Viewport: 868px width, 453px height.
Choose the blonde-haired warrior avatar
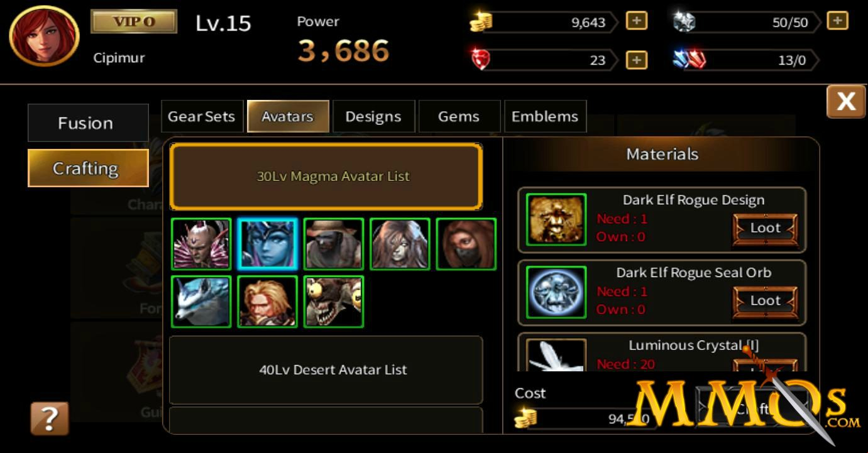(x=267, y=302)
